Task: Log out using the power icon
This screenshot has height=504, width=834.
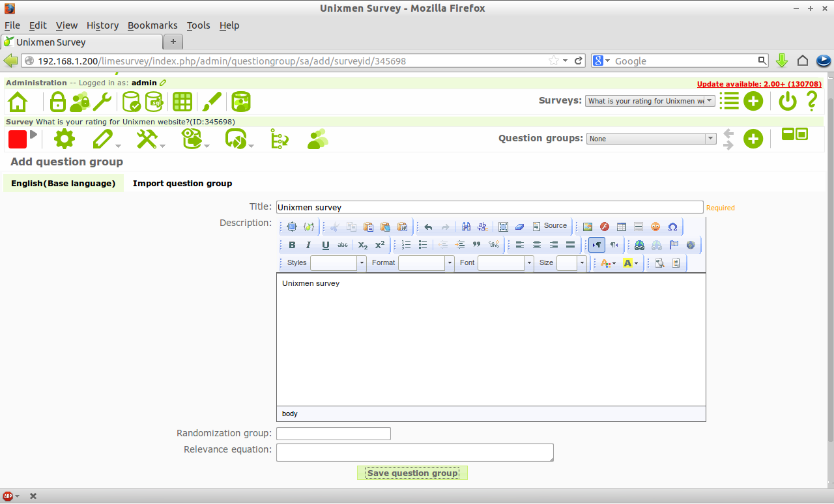Action: click(788, 101)
